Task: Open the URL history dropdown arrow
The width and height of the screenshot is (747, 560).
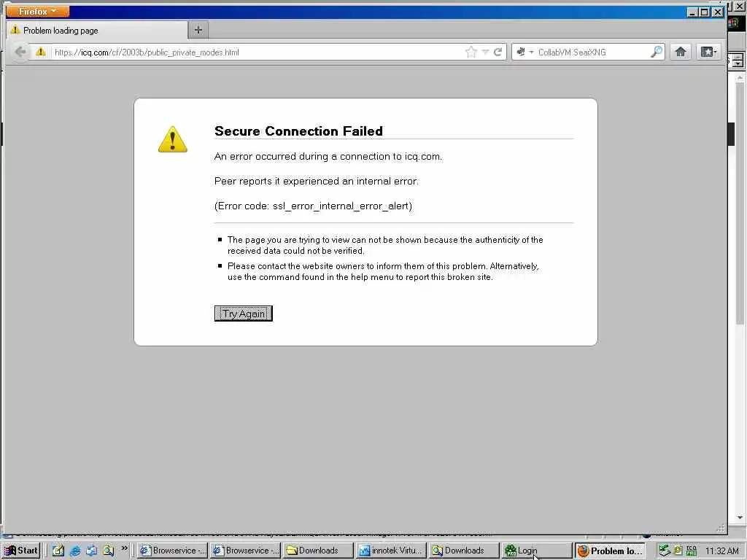Action: point(485,52)
